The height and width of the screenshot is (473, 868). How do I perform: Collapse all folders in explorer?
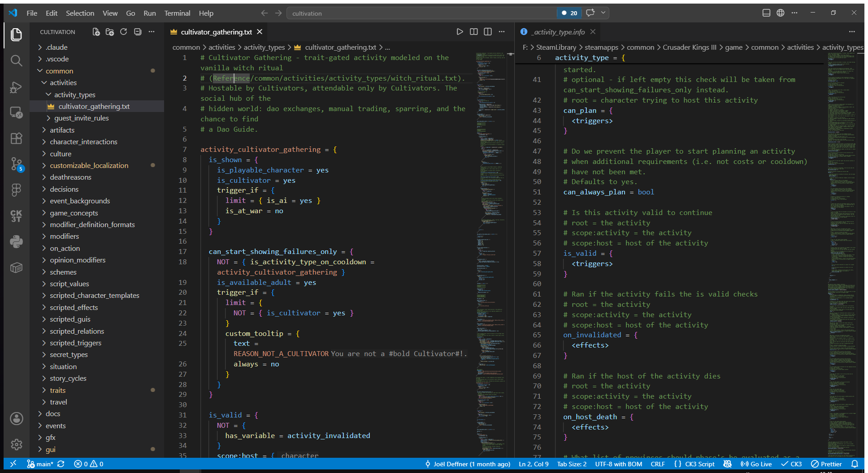138,32
